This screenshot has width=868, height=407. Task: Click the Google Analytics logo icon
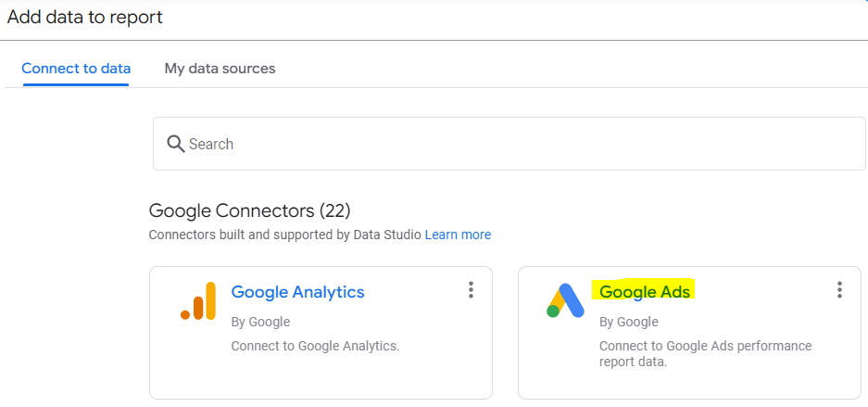(x=198, y=301)
